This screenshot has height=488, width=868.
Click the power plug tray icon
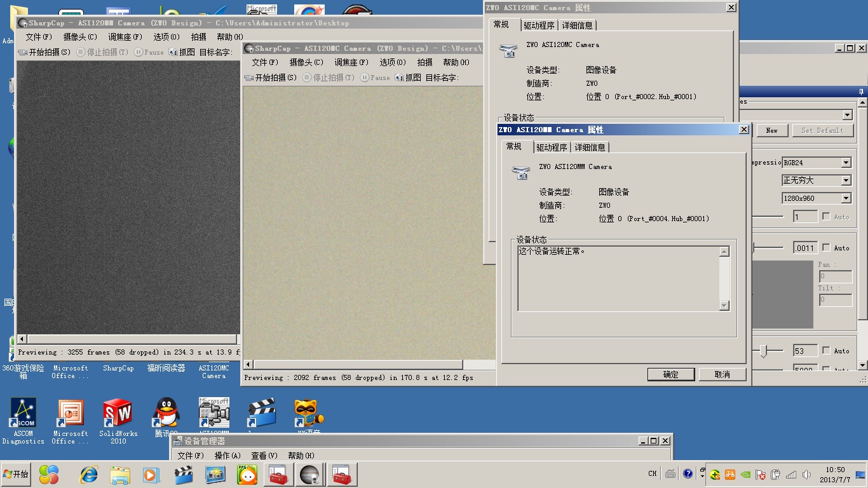pos(776,474)
